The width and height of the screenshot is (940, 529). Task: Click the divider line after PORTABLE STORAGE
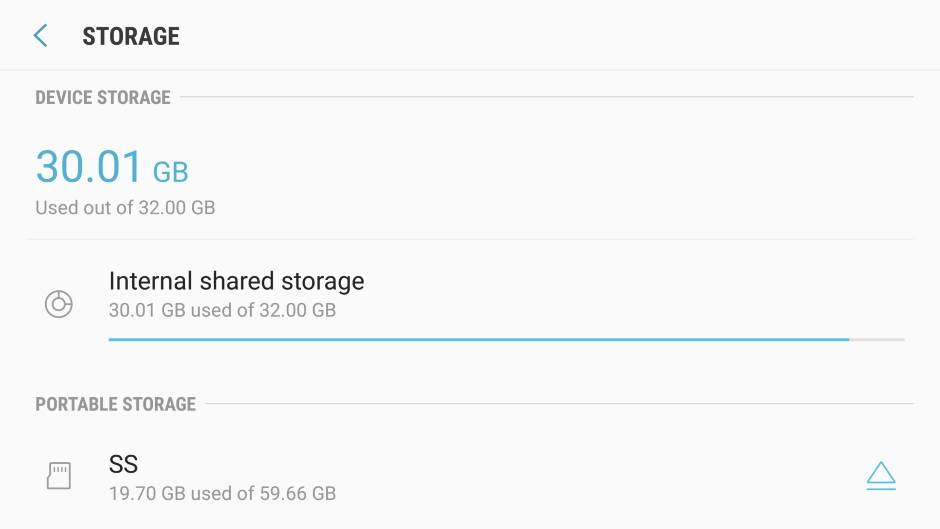tap(558, 404)
